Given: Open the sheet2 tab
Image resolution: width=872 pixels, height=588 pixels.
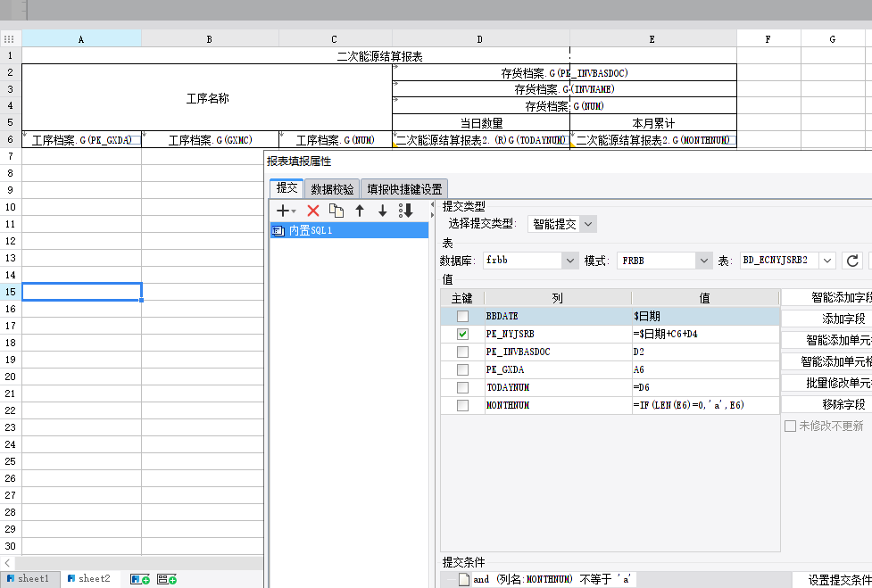Looking at the screenshot, I should coord(89,578).
